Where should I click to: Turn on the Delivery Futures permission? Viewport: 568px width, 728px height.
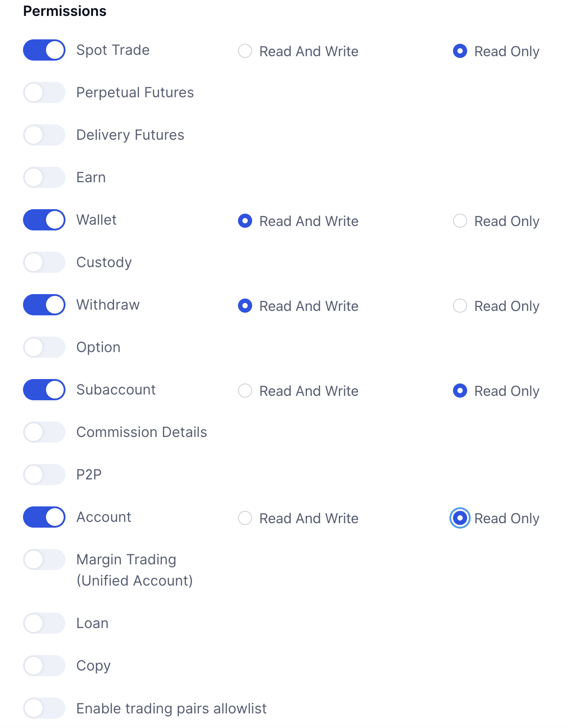click(44, 135)
